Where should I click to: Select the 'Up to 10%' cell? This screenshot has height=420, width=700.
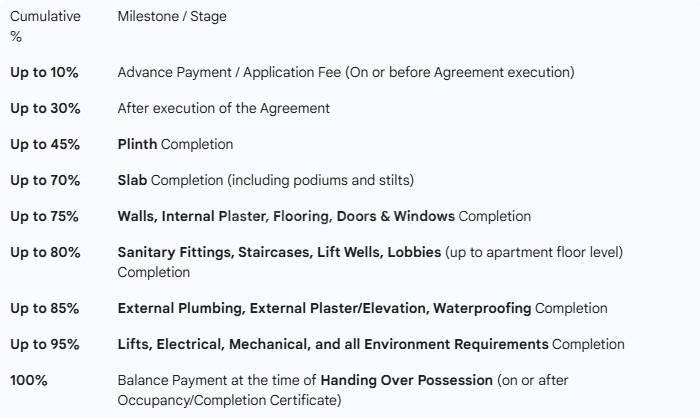pyautogui.click(x=44, y=72)
